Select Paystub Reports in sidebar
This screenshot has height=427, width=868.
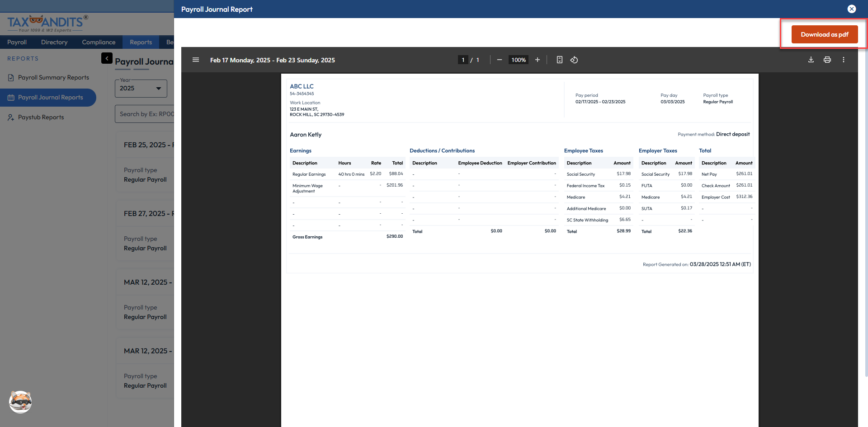[x=48, y=117]
